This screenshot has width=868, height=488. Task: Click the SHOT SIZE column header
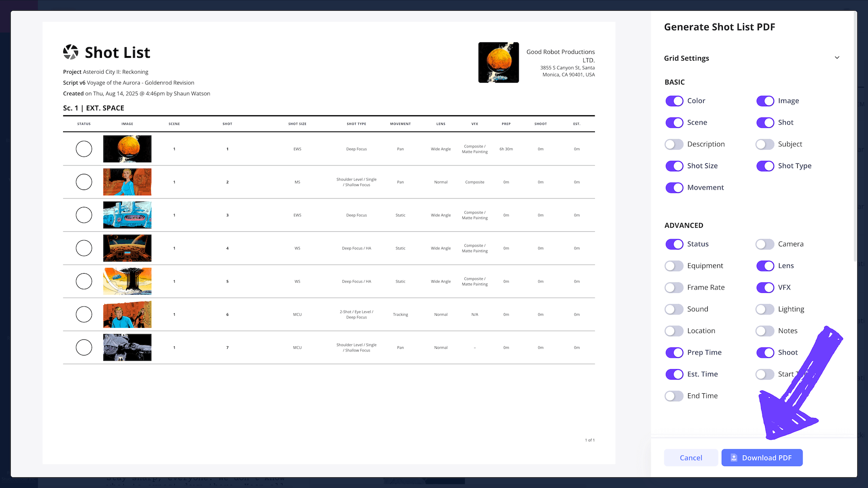tap(297, 124)
